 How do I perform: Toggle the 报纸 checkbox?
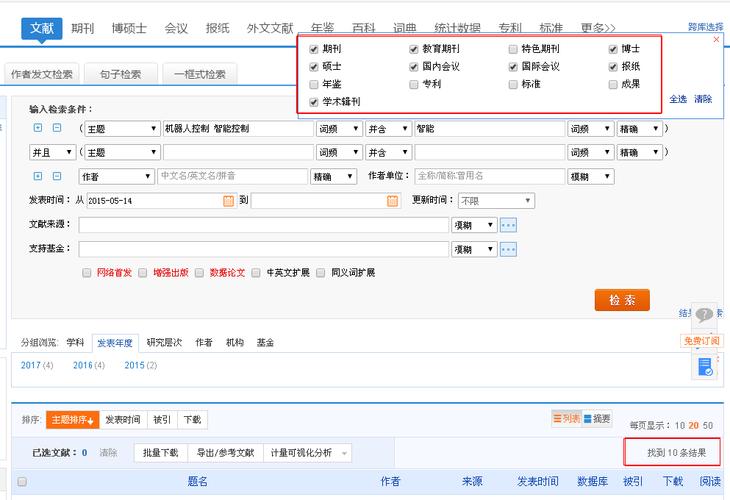(x=613, y=67)
